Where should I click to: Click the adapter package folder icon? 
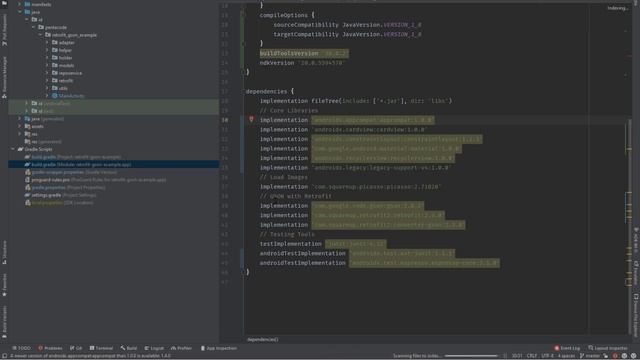55,42
